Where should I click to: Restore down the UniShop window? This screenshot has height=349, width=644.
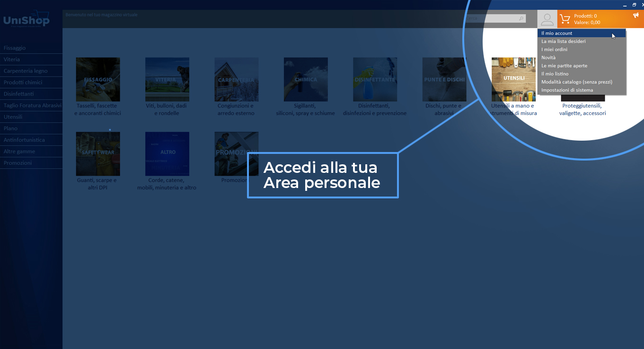pos(634,5)
